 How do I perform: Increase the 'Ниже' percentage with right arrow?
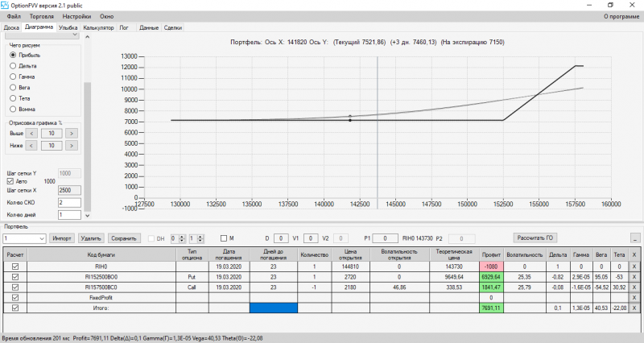[72, 146]
